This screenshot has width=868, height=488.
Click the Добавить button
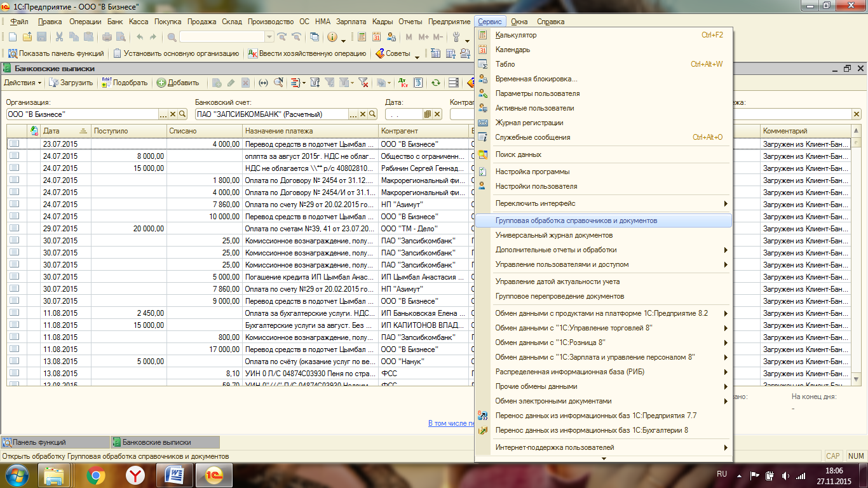[x=178, y=83]
